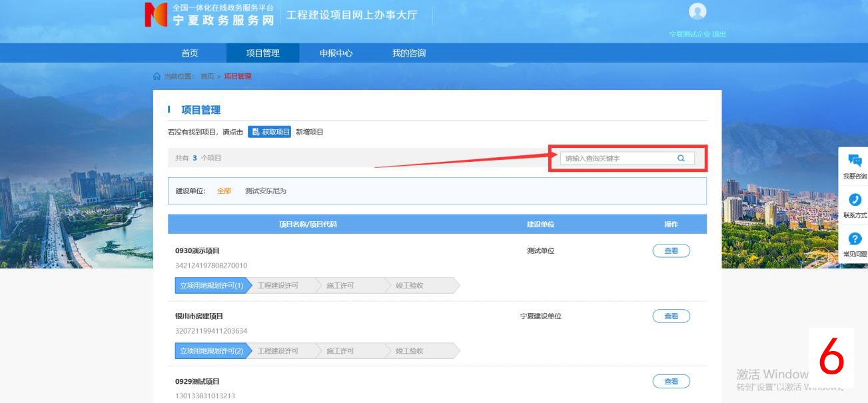This screenshot has height=403, width=868.
Task: Open the 常见问题 question mark icon
Action: pos(855,239)
